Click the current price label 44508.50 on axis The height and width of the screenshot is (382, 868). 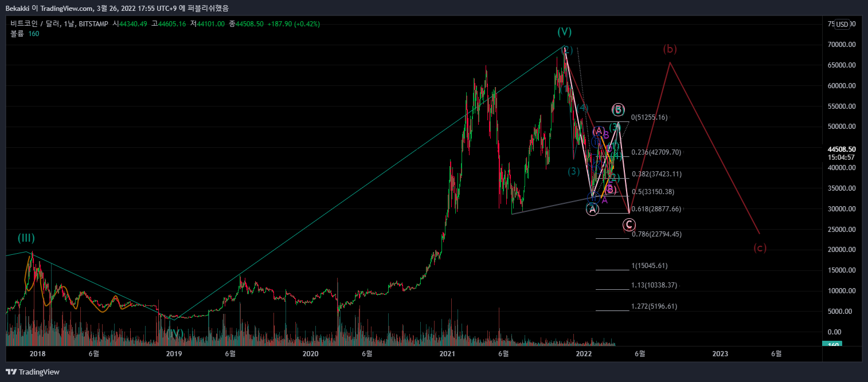click(x=842, y=149)
